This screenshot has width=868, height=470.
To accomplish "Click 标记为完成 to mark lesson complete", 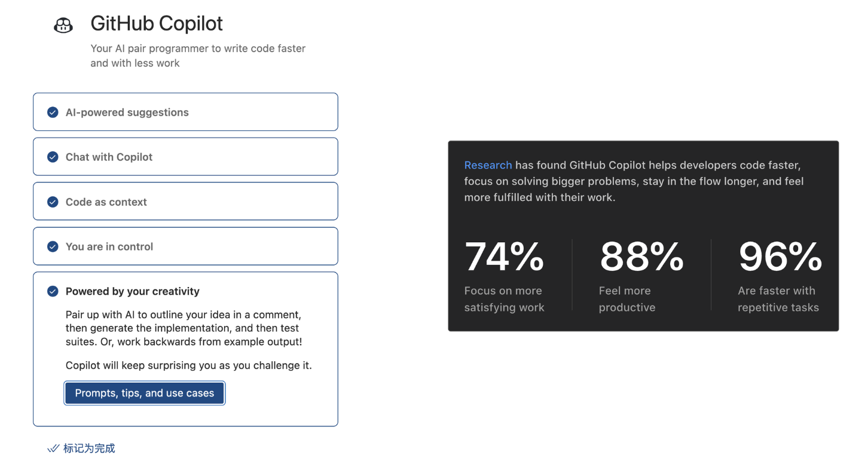I will pyautogui.click(x=88, y=448).
